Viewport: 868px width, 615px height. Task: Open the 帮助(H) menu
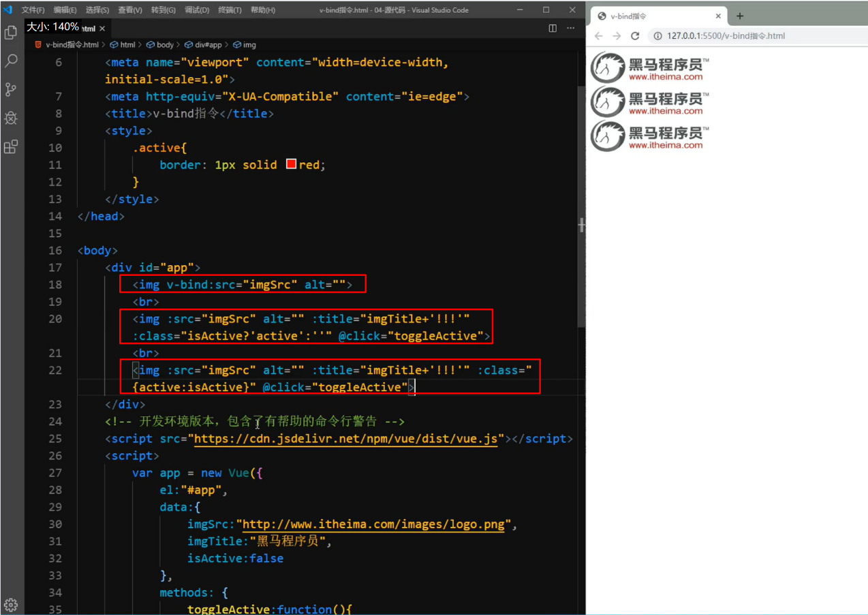[263, 10]
